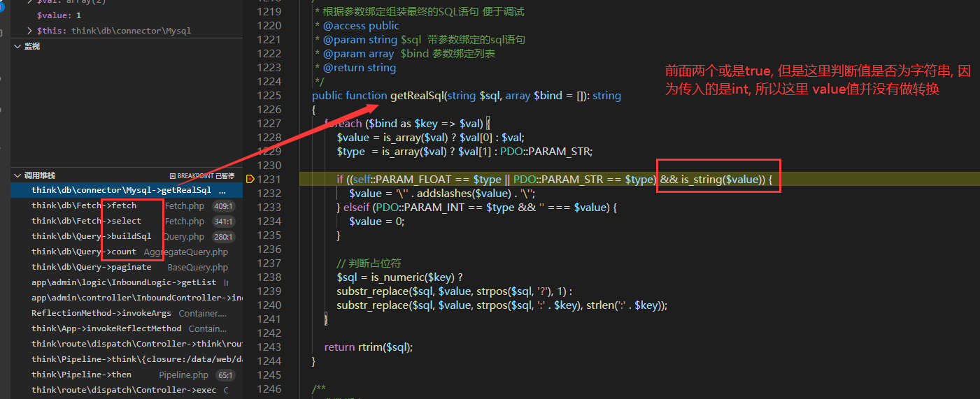Open the App->invokeReflectMethod stack frame
Viewport: 980px width, 399px height.
pyautogui.click(x=127, y=328)
